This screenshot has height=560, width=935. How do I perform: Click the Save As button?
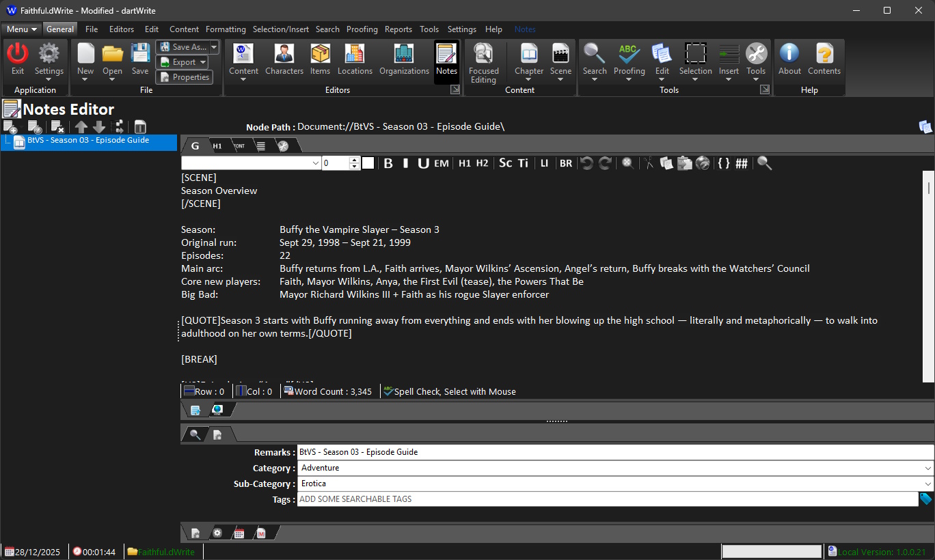click(x=182, y=47)
